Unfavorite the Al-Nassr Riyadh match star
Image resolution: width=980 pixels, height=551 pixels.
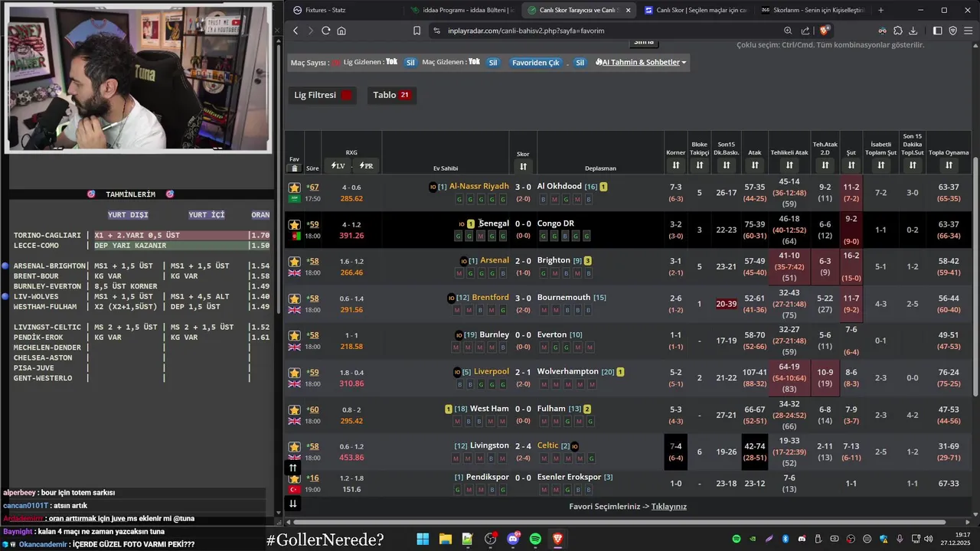294,187
